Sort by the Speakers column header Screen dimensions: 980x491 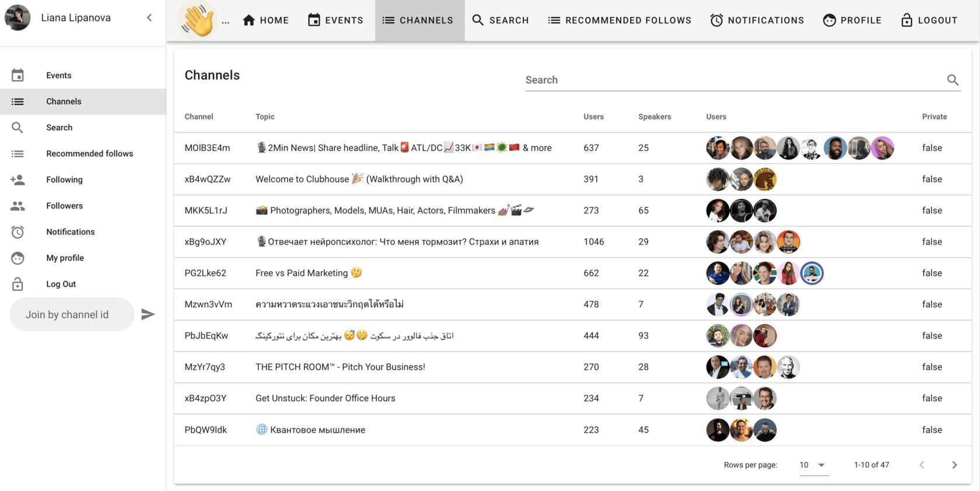coord(654,117)
